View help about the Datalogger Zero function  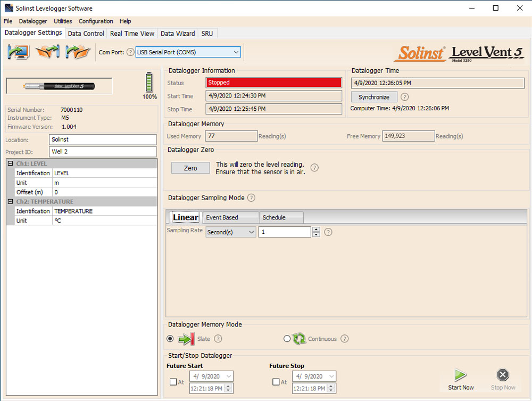[314, 167]
